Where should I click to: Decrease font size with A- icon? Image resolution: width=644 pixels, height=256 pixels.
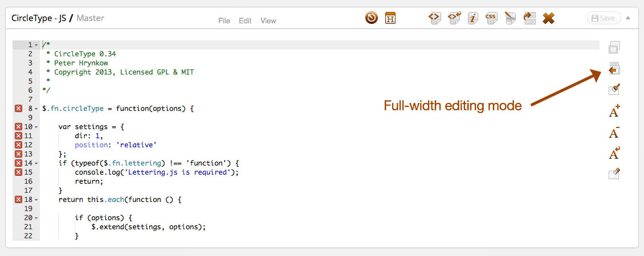[x=614, y=133]
